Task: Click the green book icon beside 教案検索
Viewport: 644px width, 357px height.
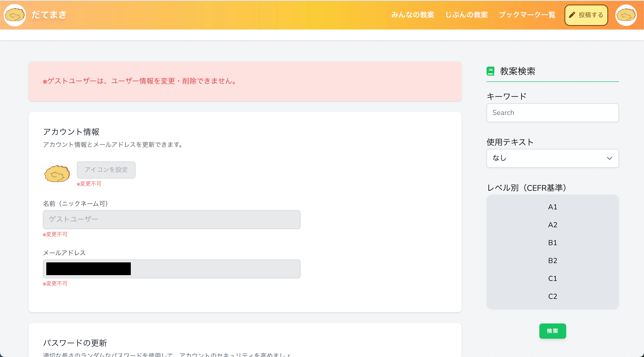Action: [491, 71]
